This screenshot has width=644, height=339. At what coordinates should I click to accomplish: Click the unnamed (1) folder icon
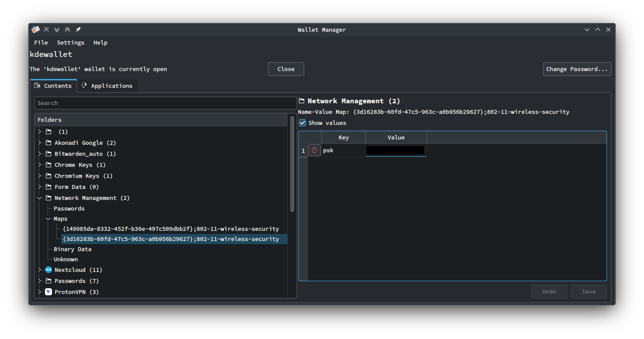pyautogui.click(x=48, y=132)
